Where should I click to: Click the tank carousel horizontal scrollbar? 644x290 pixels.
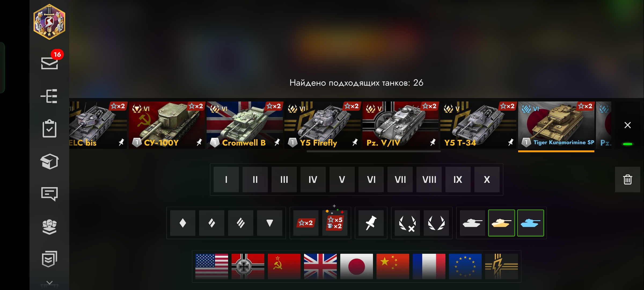click(374, 151)
